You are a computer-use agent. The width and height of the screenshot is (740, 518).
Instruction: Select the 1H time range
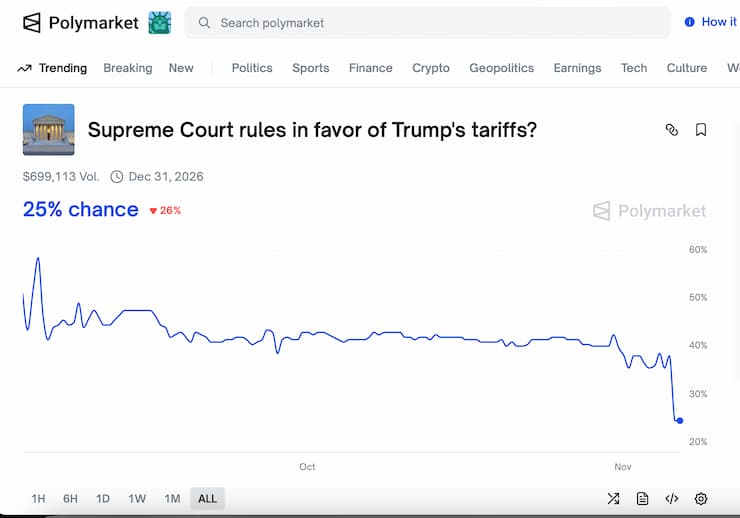38,498
